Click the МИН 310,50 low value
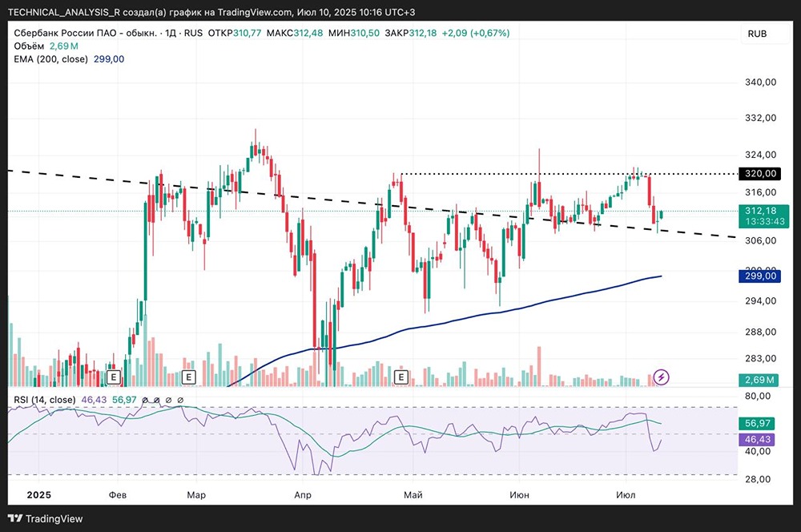 [354, 33]
